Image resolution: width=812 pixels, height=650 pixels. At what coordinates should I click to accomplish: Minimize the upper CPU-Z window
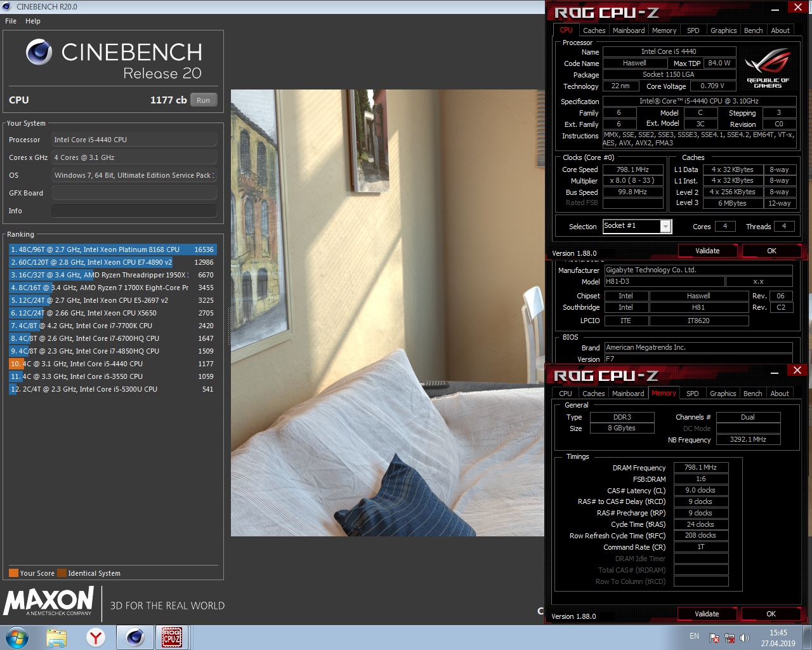tap(775, 10)
